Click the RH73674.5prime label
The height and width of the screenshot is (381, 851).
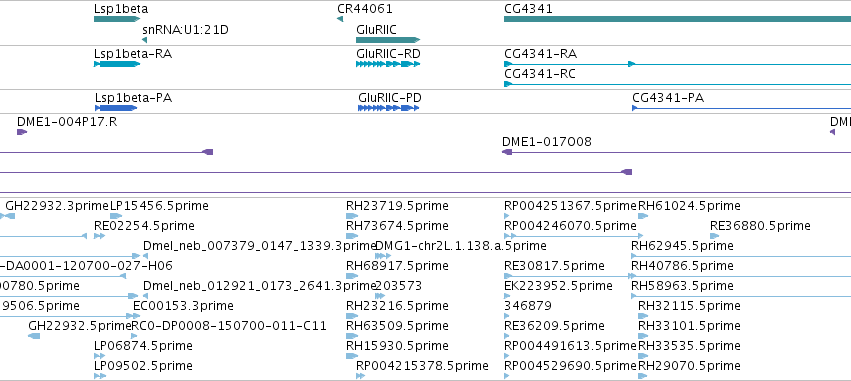tap(397, 226)
